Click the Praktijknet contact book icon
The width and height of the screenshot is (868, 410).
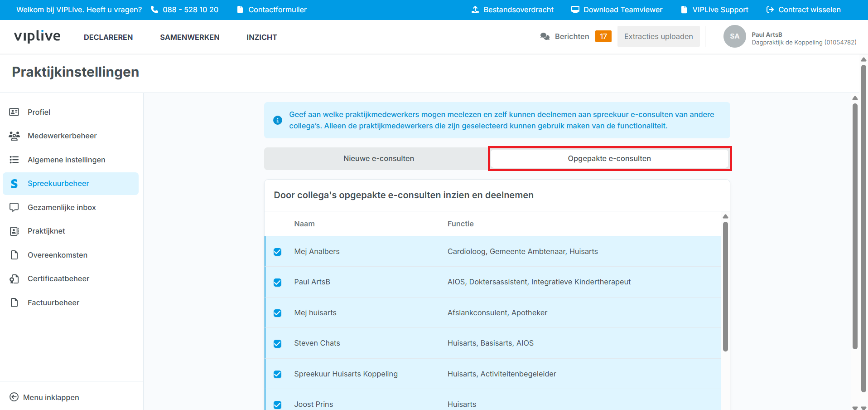pos(14,231)
